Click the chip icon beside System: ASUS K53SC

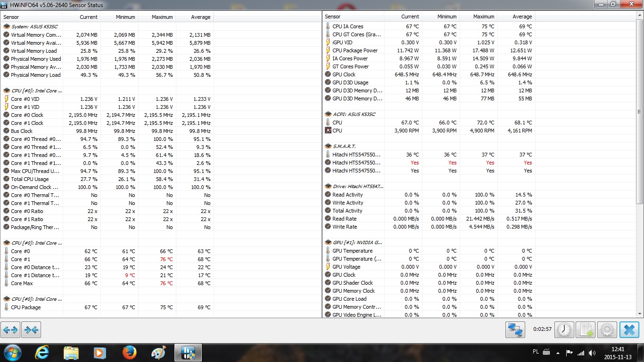[7, 26]
